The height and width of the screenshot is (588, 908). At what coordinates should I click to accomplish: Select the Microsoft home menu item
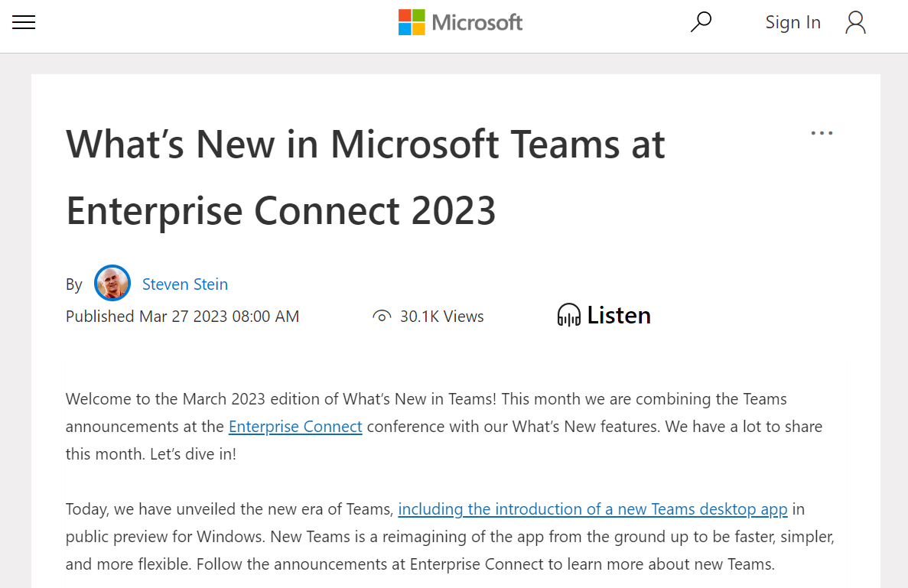click(460, 22)
